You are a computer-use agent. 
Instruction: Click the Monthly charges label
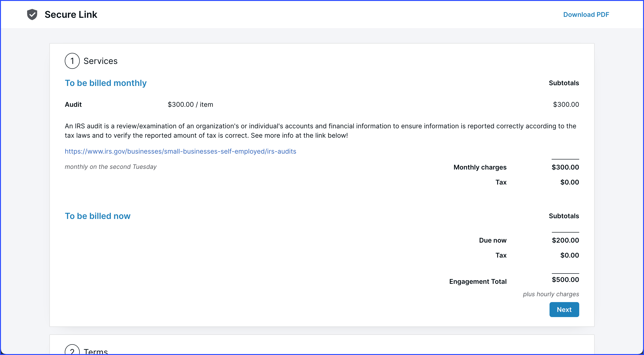[x=480, y=167]
